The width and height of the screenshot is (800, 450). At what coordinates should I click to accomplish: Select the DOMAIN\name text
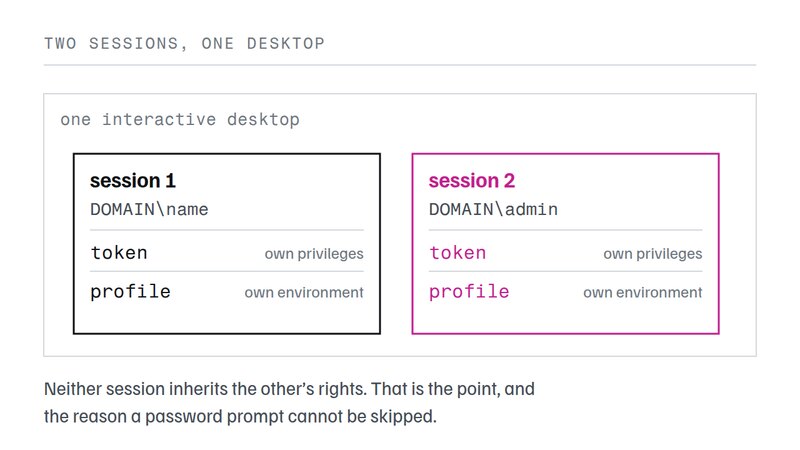pos(149,209)
